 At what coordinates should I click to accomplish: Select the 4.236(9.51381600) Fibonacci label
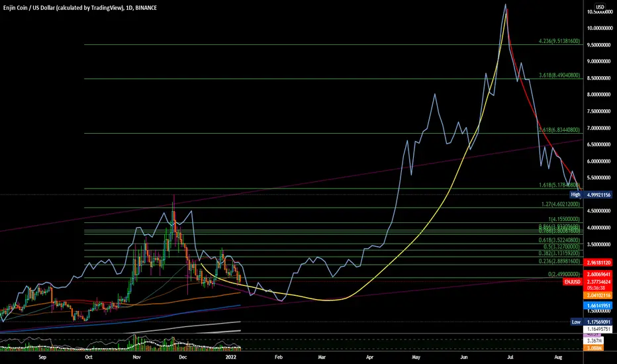559,41
